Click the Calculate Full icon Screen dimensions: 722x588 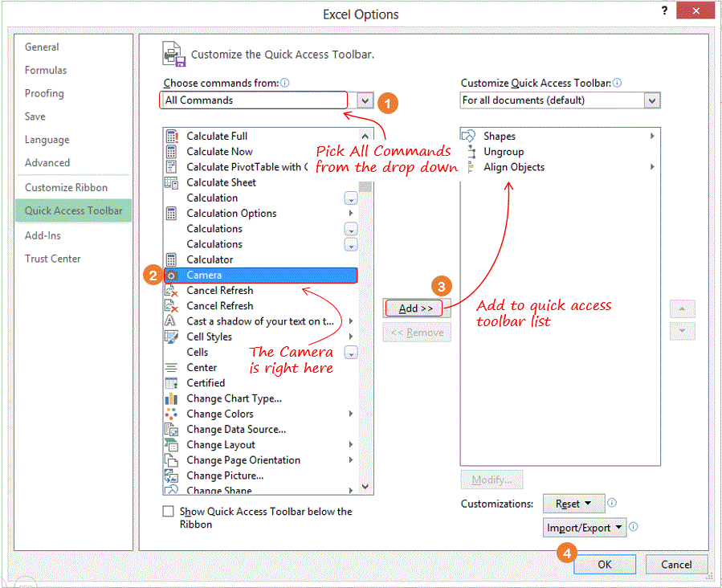point(171,137)
